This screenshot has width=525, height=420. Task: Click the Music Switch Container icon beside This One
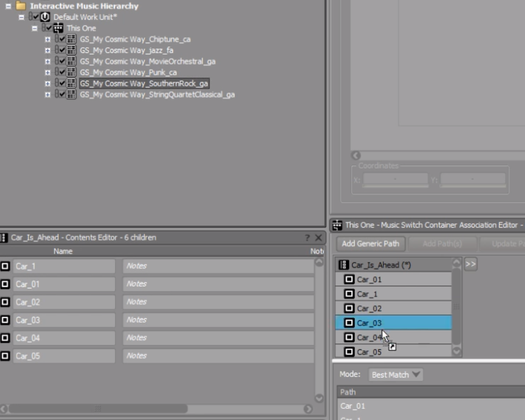58,28
